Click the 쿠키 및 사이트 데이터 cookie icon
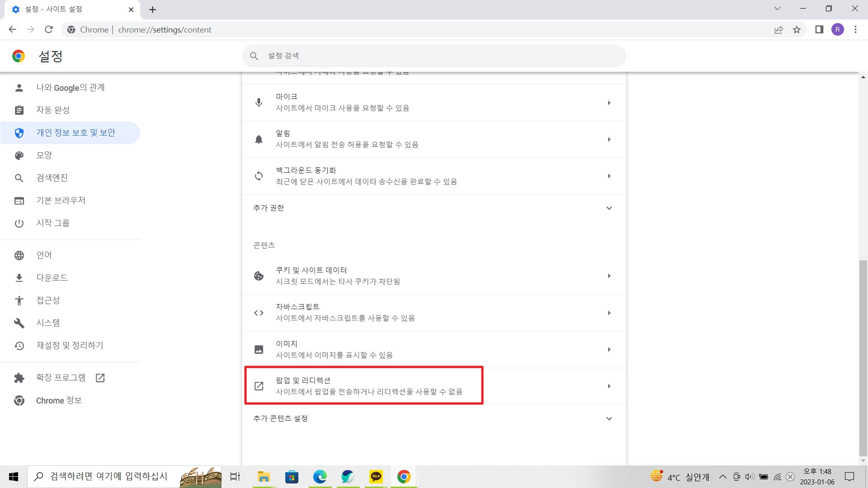 tap(259, 275)
